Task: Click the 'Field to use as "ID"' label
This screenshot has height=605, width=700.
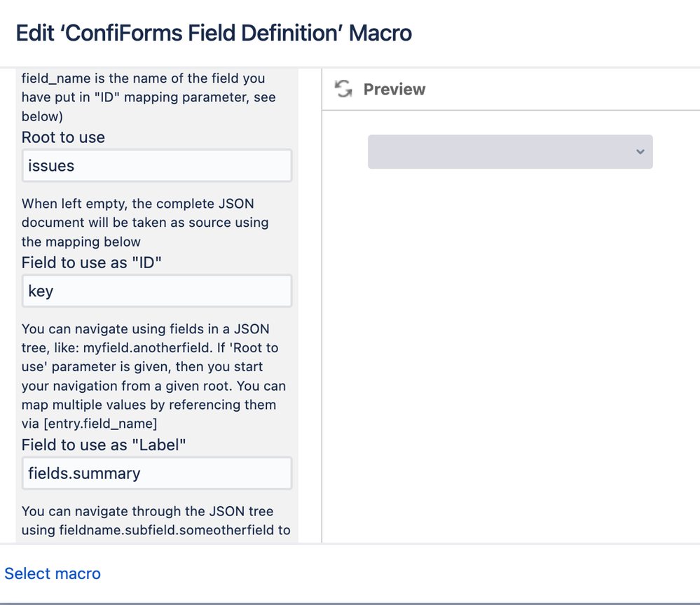Action: pyautogui.click(x=92, y=263)
